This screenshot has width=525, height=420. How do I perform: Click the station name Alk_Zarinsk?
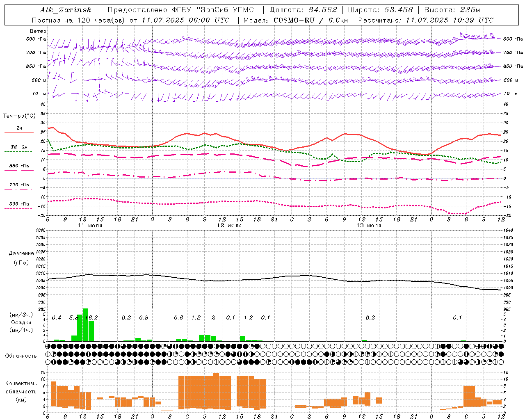(66, 10)
